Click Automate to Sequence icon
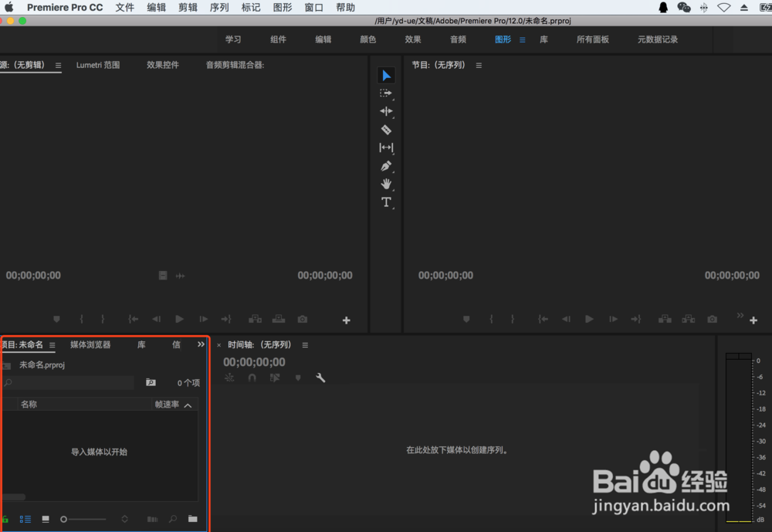Viewport: 772px width, 532px height. [153, 519]
